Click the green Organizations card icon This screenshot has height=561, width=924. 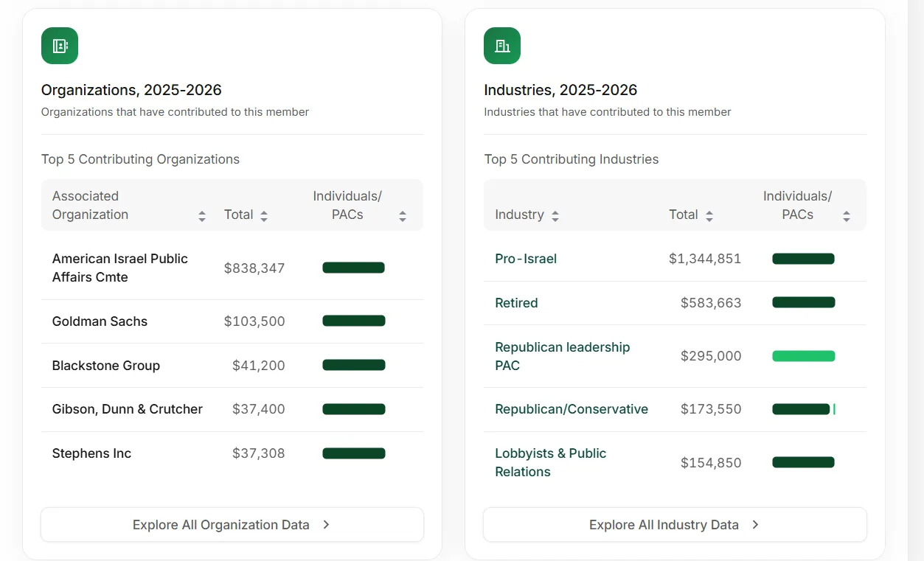click(60, 46)
